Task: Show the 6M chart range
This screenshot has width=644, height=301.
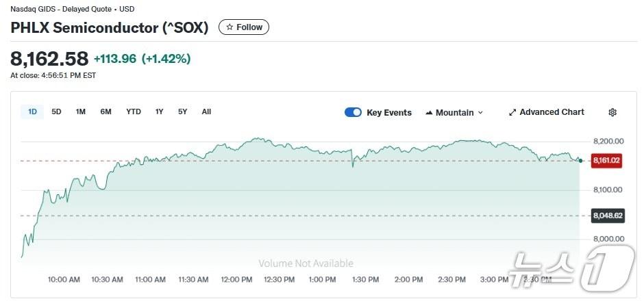Action: click(106, 112)
